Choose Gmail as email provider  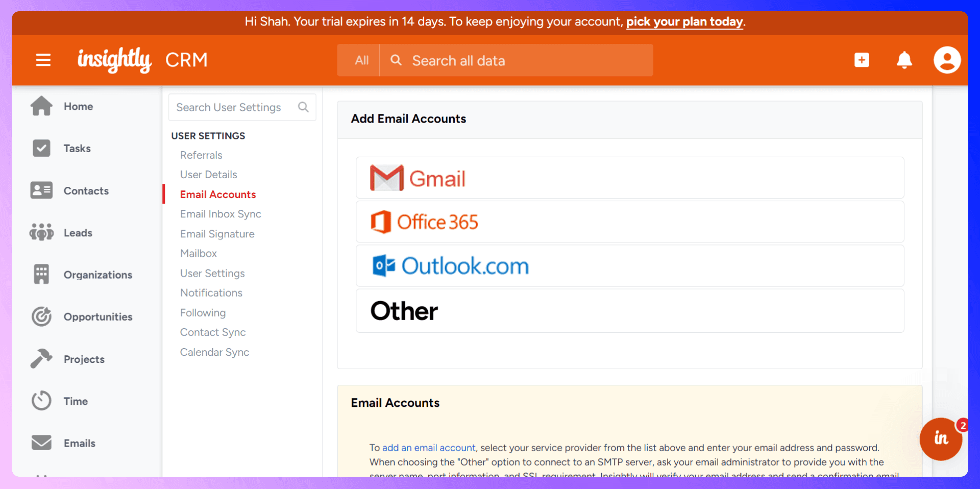[x=630, y=178]
